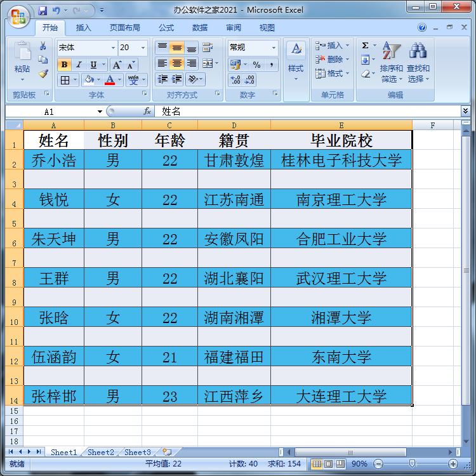Toggle underline formatting
The image size is (476, 476).
(x=93, y=65)
